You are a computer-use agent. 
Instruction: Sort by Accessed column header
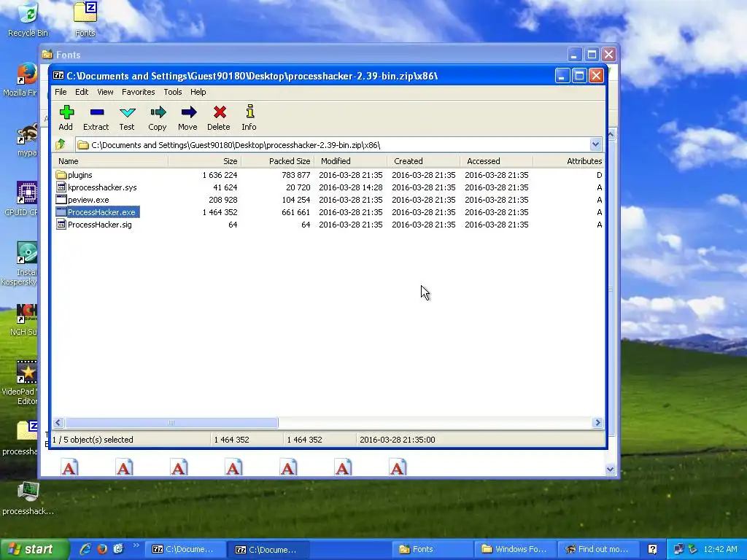496,161
